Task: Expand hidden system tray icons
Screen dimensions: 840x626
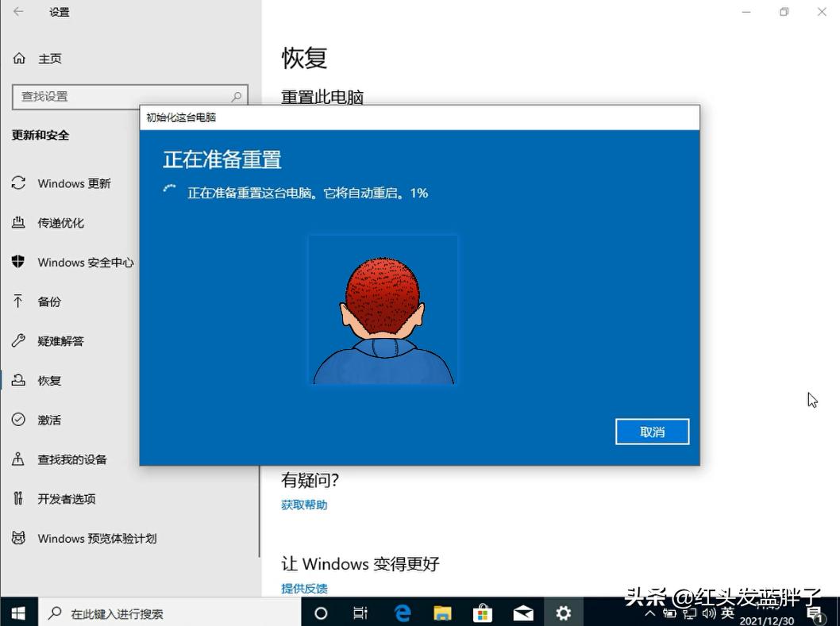Action: click(649, 613)
